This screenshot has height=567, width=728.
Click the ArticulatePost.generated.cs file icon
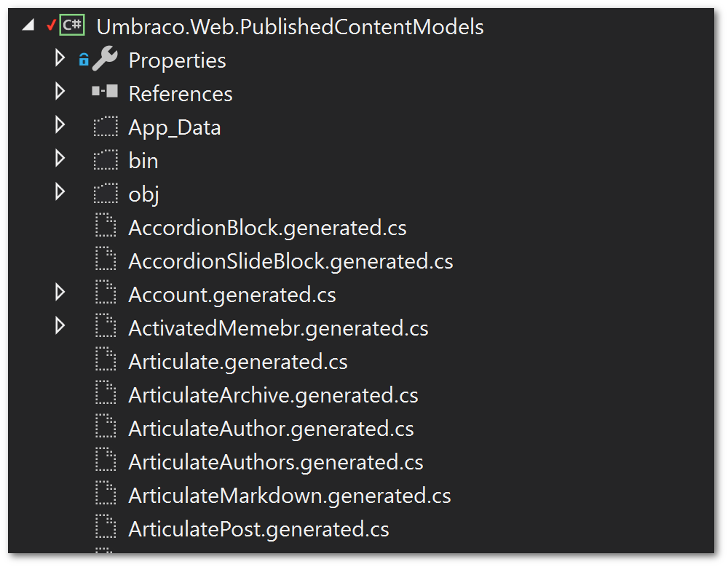(106, 528)
